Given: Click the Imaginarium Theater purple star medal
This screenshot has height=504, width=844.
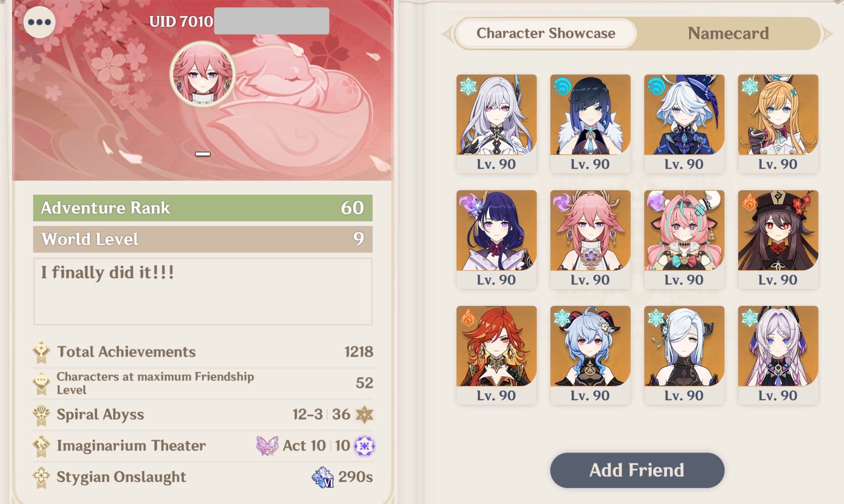Looking at the screenshot, I should click(x=365, y=446).
